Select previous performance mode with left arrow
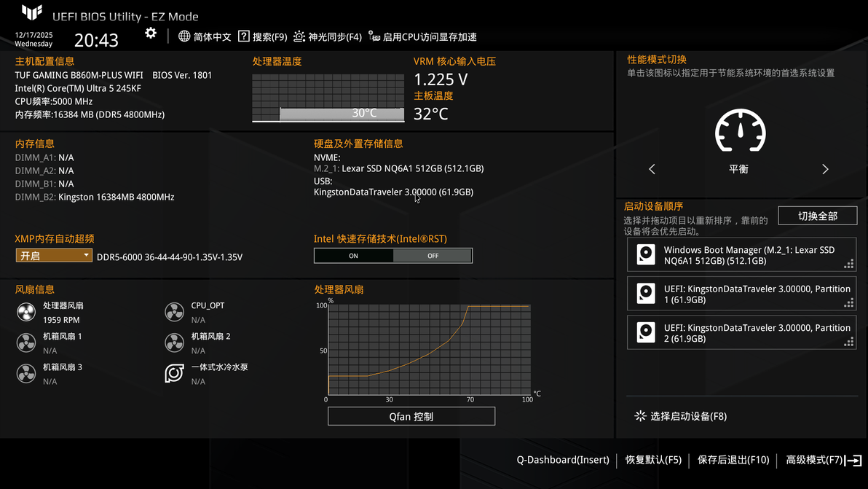868x489 pixels. click(x=652, y=170)
